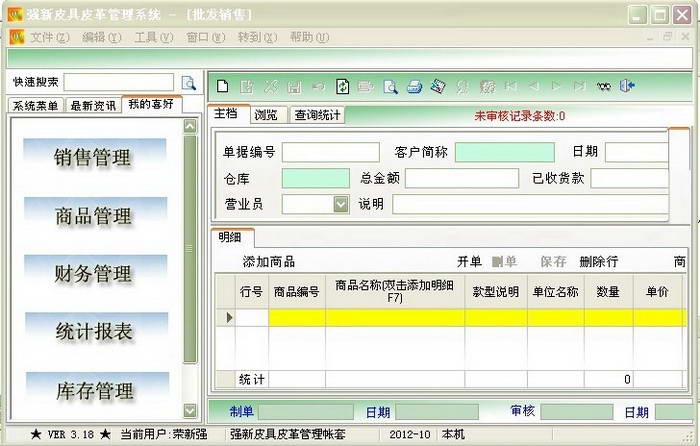Screen dimensions: 700x446
Task: Click the quick search magnifier icon
Action: pyautogui.click(x=188, y=83)
